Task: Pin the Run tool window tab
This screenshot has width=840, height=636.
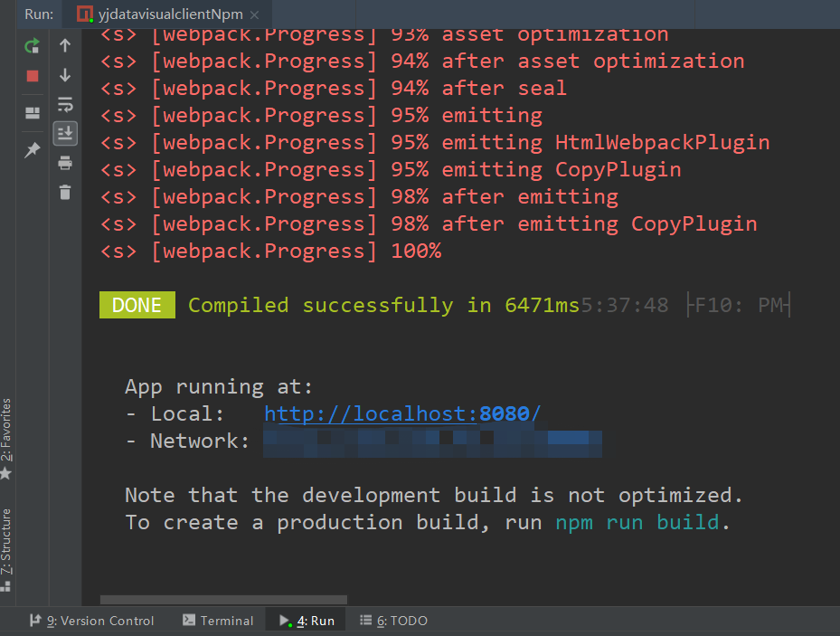Action: point(32,150)
